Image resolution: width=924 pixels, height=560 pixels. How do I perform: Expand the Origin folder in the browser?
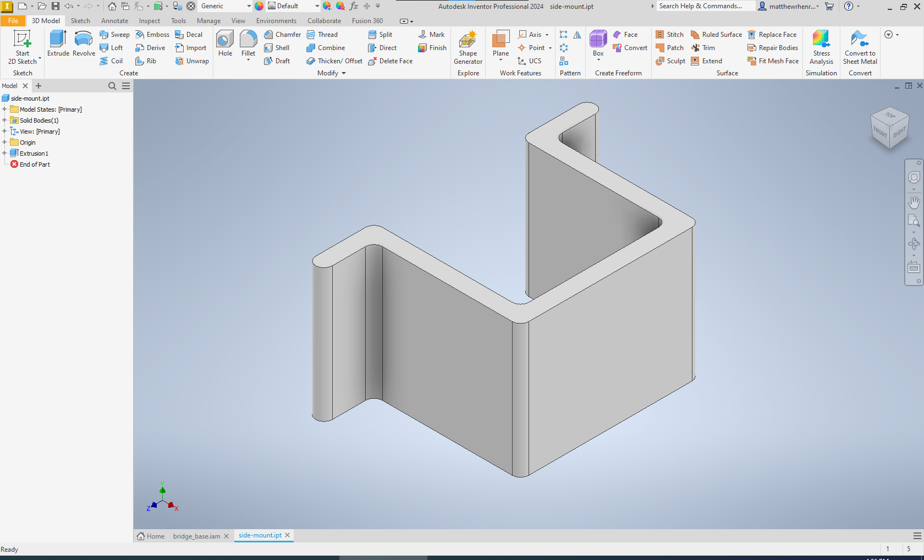click(5, 142)
